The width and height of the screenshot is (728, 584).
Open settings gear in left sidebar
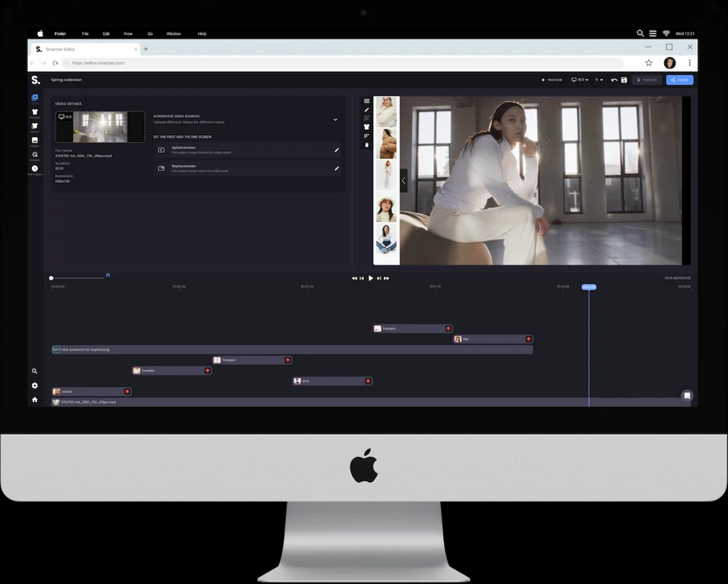coord(34,385)
